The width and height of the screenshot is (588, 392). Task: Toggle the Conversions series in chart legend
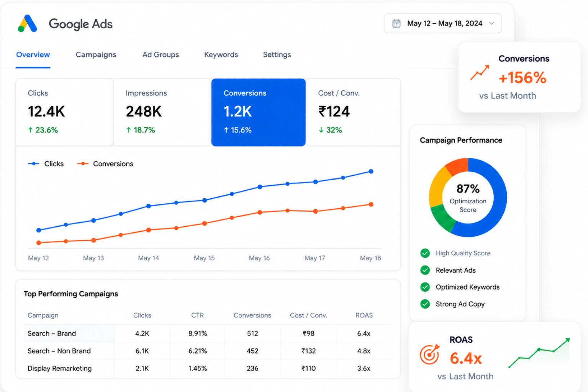click(x=105, y=164)
